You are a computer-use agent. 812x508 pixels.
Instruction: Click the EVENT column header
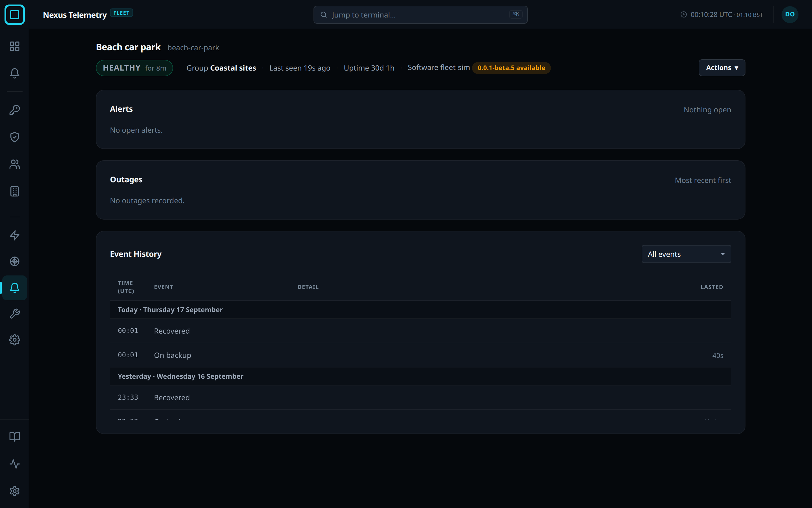point(164,287)
